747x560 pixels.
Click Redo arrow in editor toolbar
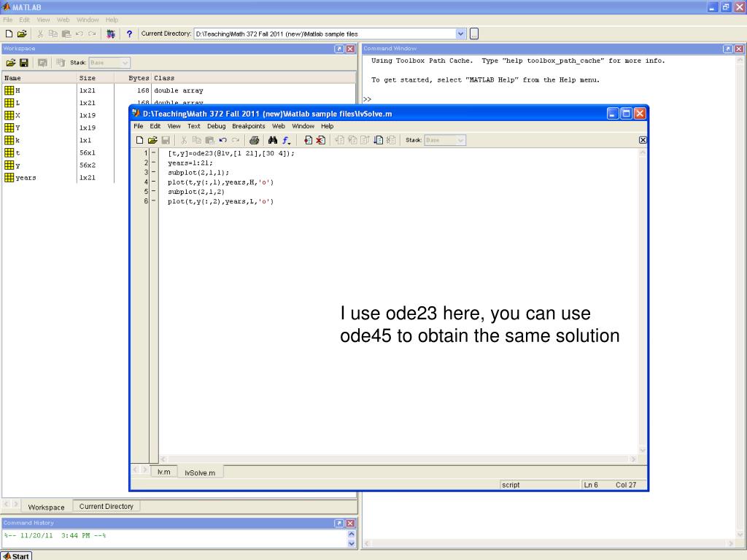[x=236, y=140]
